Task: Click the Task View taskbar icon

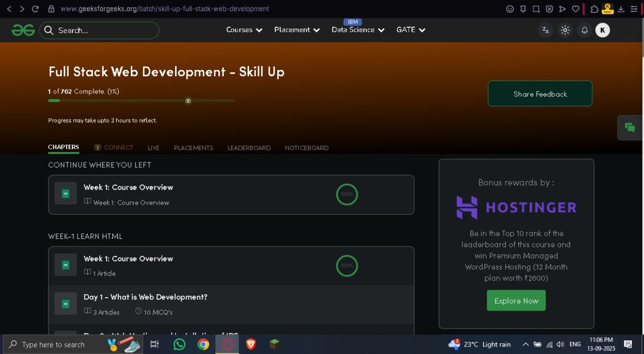Action: [155, 344]
